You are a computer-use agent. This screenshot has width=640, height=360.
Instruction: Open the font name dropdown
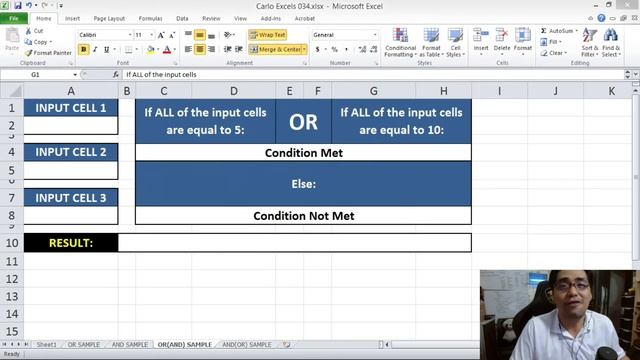(130, 35)
